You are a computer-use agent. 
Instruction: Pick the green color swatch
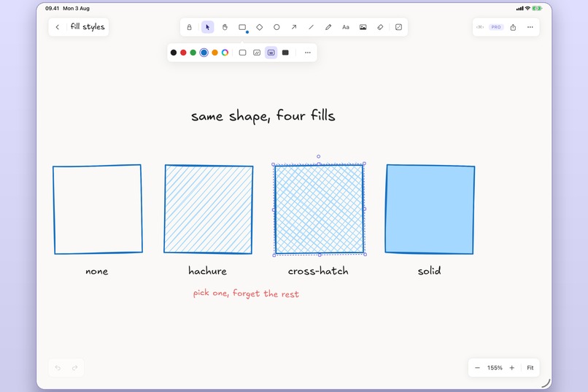193,53
